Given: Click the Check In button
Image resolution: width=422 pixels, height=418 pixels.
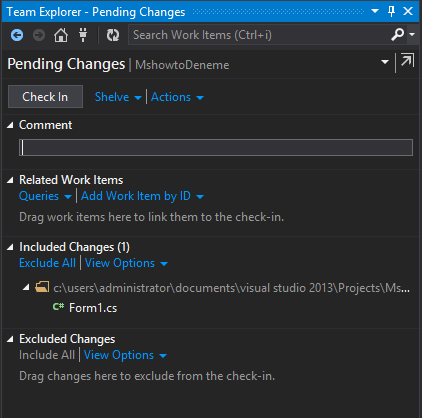Looking at the screenshot, I should coord(45,97).
